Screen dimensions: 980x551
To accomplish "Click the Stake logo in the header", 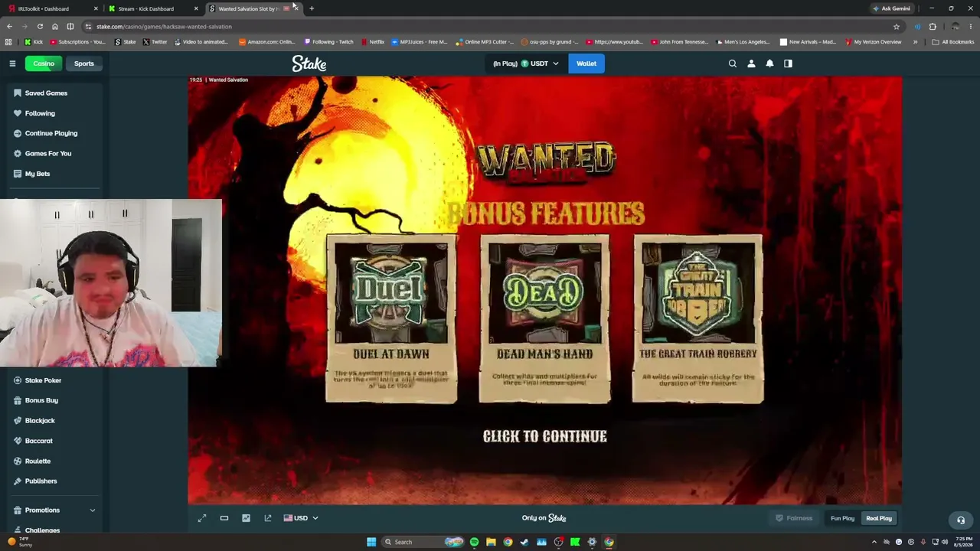I will 309,64.
